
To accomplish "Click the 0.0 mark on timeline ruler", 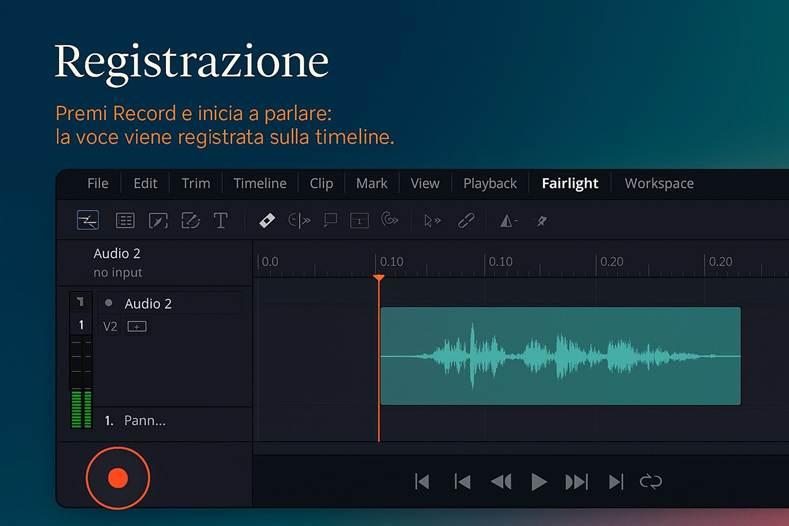I will [270, 262].
